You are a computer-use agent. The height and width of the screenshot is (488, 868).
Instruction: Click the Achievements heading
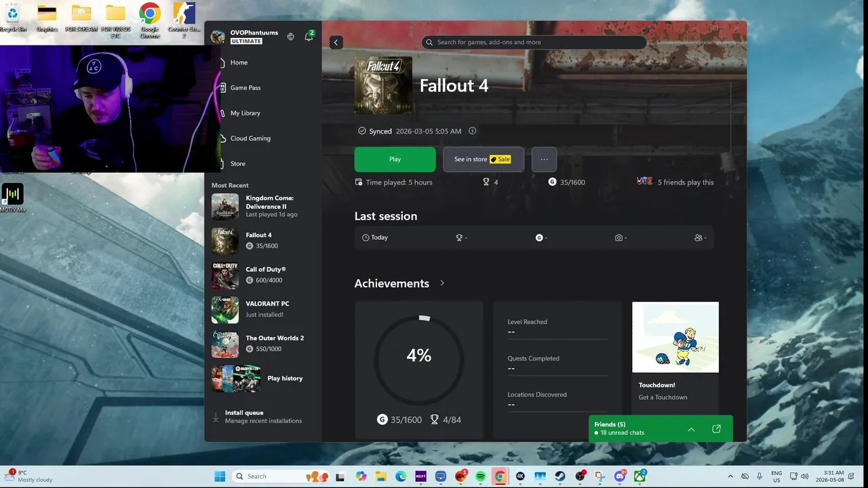pos(391,283)
